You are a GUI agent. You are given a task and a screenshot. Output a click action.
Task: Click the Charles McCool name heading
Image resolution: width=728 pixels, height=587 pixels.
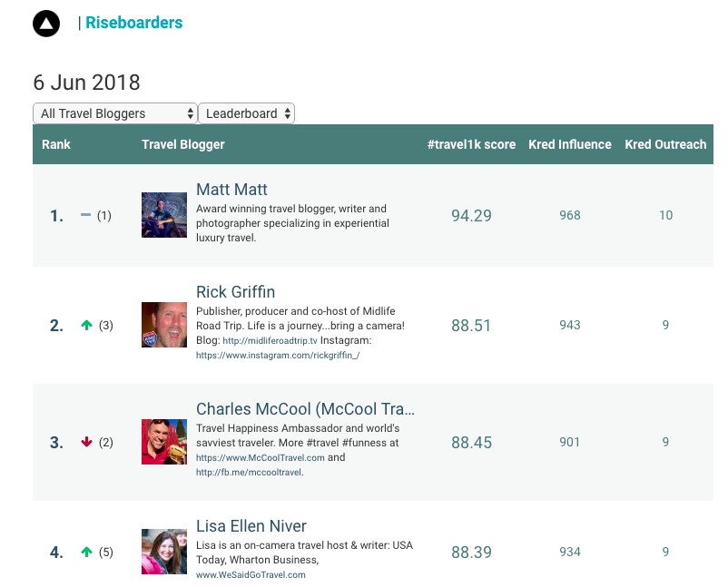point(305,409)
